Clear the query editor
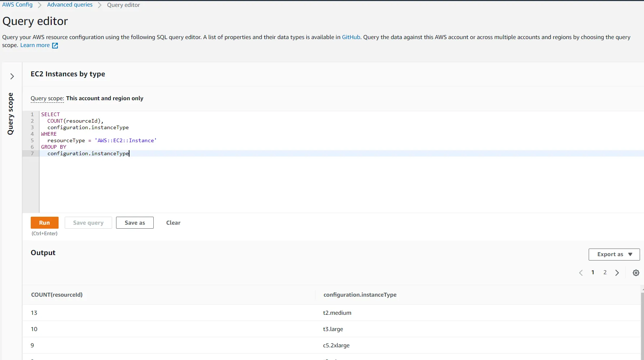The width and height of the screenshot is (644, 360). [x=173, y=223]
